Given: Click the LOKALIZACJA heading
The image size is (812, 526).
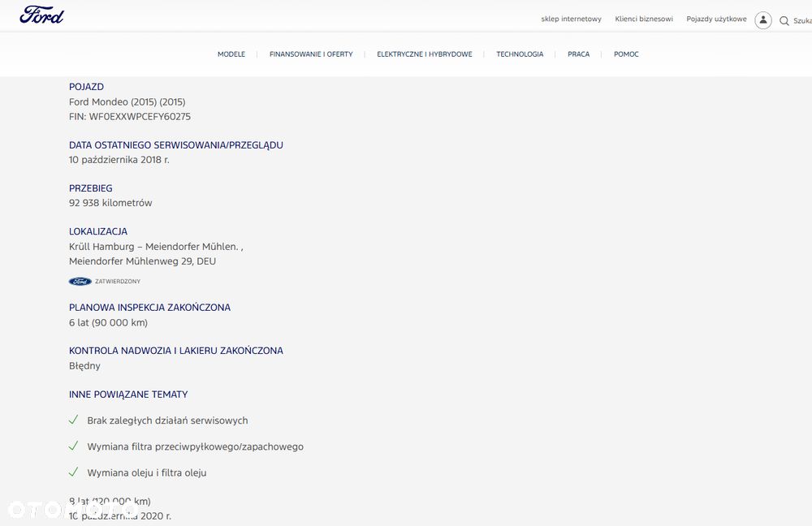Looking at the screenshot, I should (x=98, y=231).
